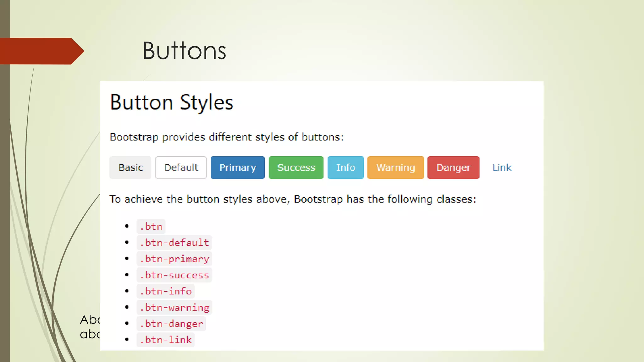Select the .btn-info code label
Viewport: 644px width, 362px height.
pyautogui.click(x=166, y=291)
